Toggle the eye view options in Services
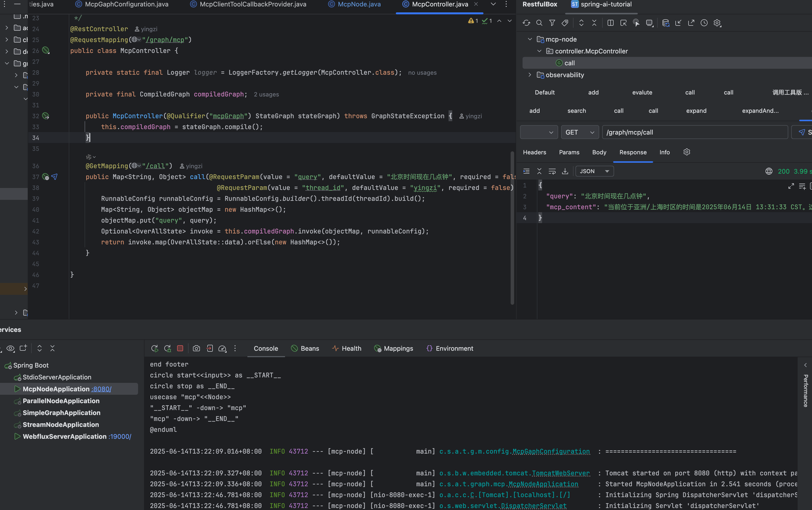Image resolution: width=812 pixels, height=510 pixels. pos(10,348)
